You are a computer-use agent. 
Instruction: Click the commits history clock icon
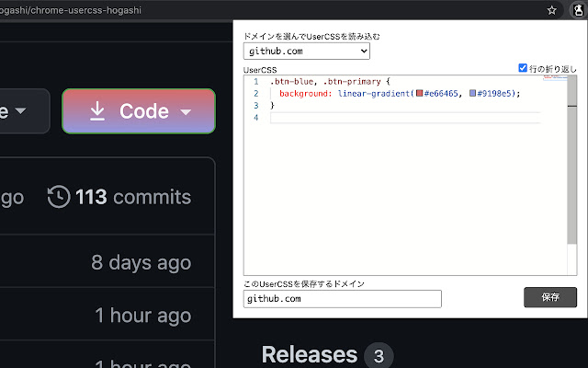pyautogui.click(x=59, y=197)
